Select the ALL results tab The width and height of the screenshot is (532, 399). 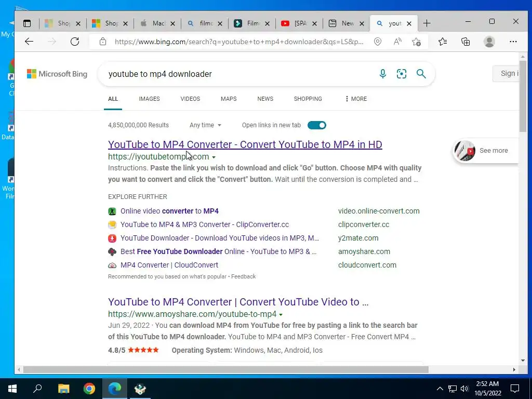click(x=113, y=99)
